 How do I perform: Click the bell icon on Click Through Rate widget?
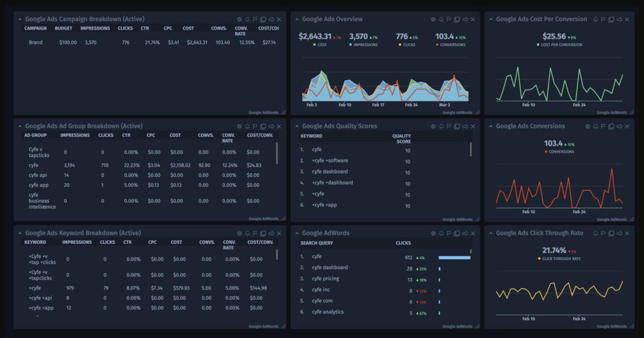tap(595, 233)
